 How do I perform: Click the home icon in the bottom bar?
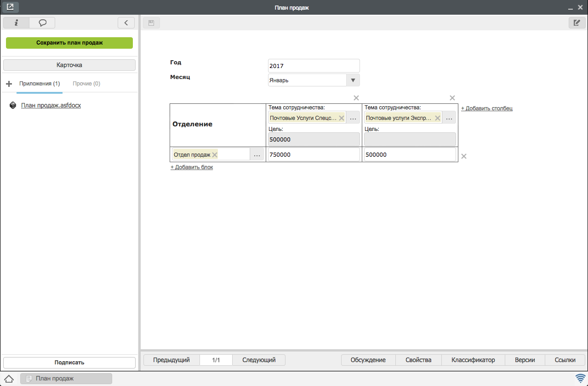coord(9,379)
